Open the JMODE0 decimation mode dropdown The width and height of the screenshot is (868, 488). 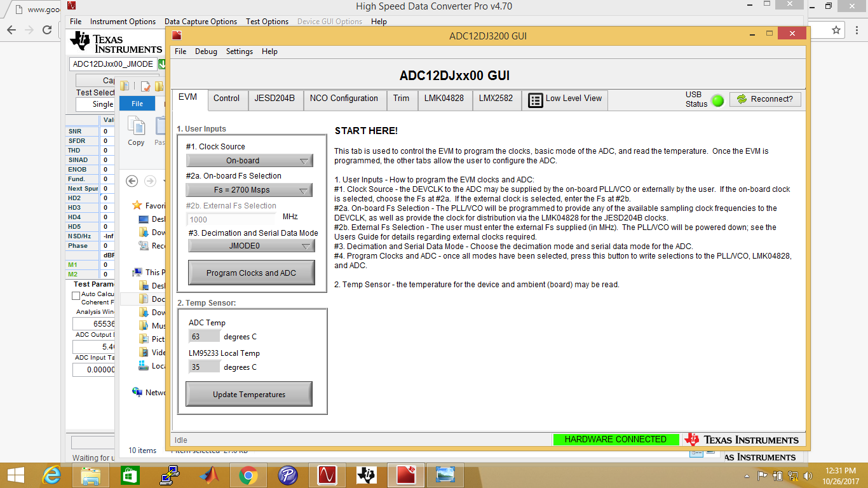[251, 246]
